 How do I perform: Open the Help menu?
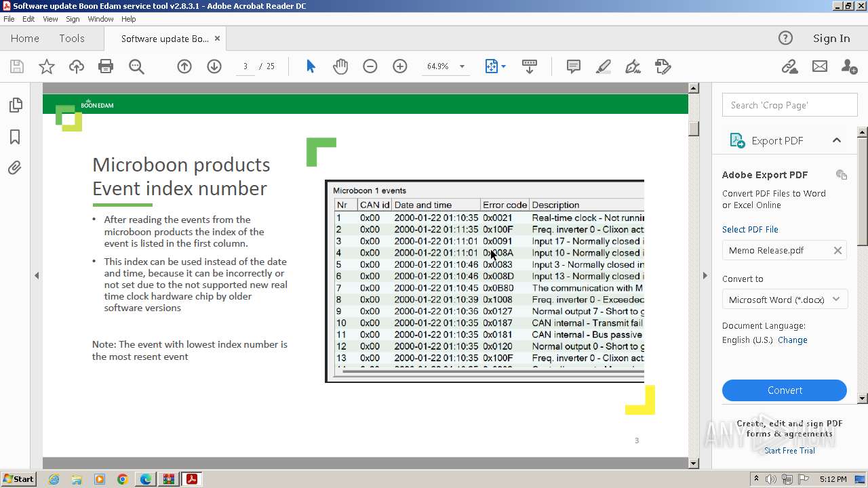(x=128, y=19)
